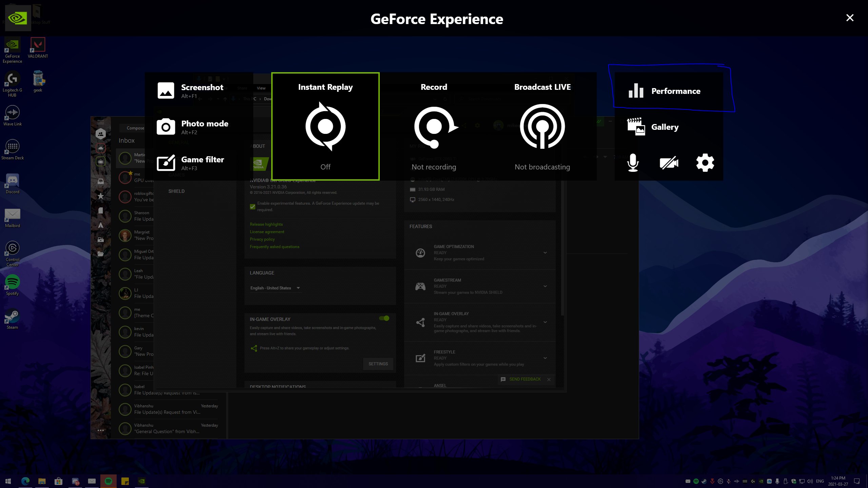This screenshot has width=868, height=488.
Task: Open the email from Margriet
Action: pos(135,235)
